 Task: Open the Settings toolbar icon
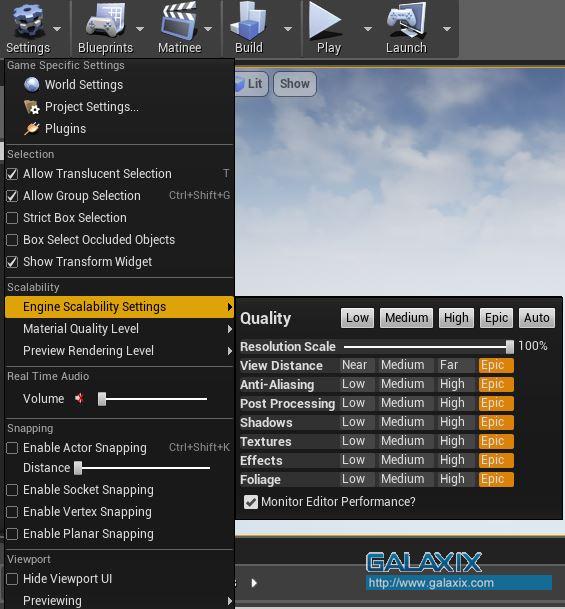pos(27,20)
